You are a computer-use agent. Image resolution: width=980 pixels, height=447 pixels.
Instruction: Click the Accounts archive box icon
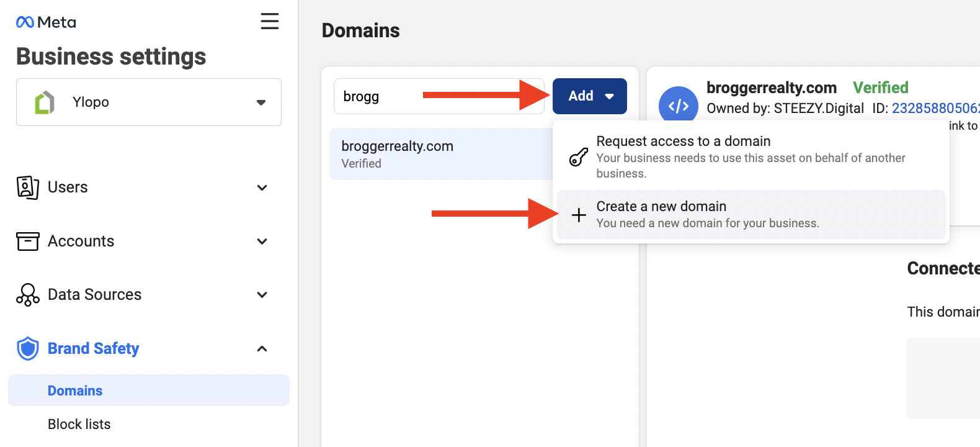coord(27,242)
